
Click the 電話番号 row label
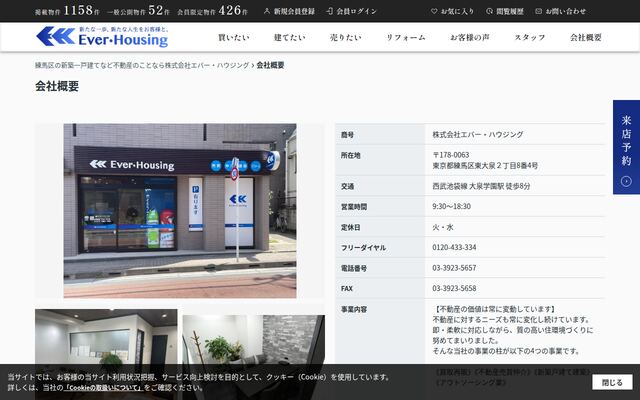point(354,268)
